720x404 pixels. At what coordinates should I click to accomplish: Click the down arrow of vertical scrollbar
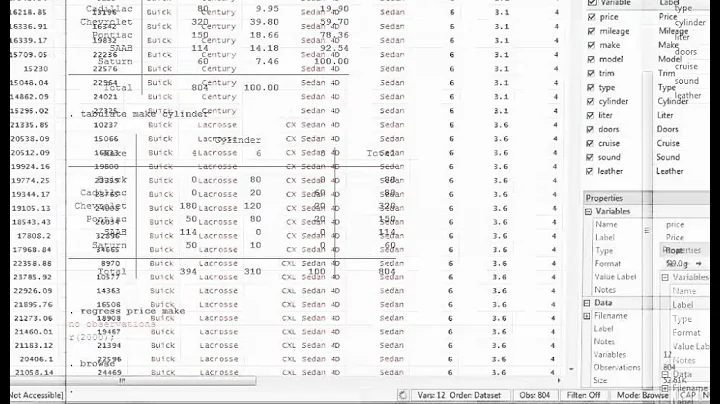pyautogui.click(x=571, y=369)
